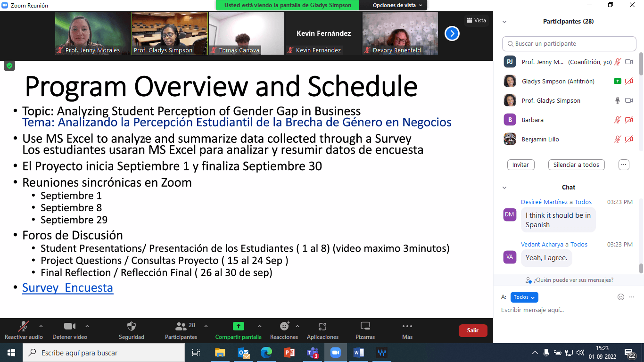Toggle Reactivar audio microphone

tap(23, 326)
